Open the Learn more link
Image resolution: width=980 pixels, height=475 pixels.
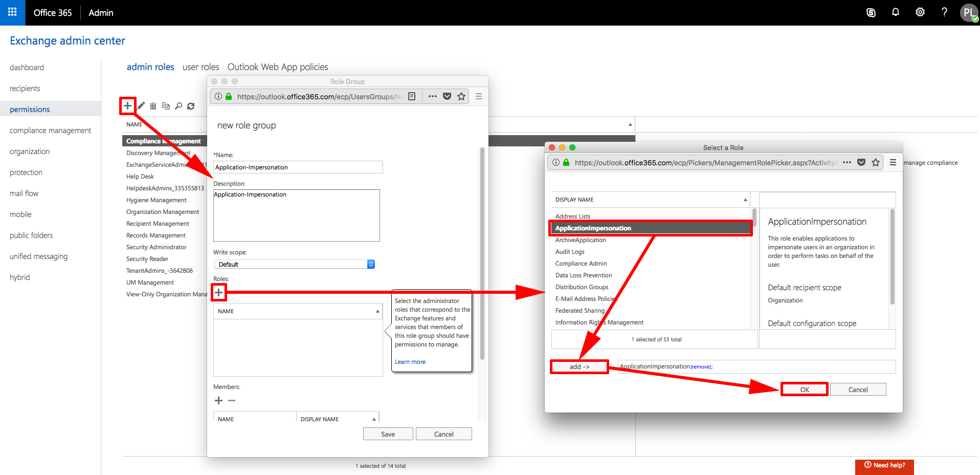(410, 362)
